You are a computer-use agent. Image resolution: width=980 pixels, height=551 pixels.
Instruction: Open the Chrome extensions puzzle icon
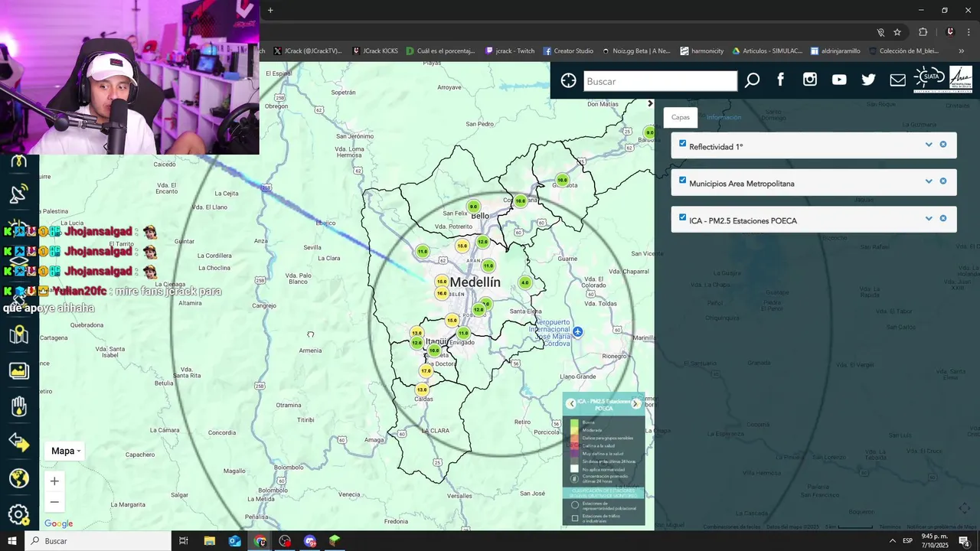[923, 32]
